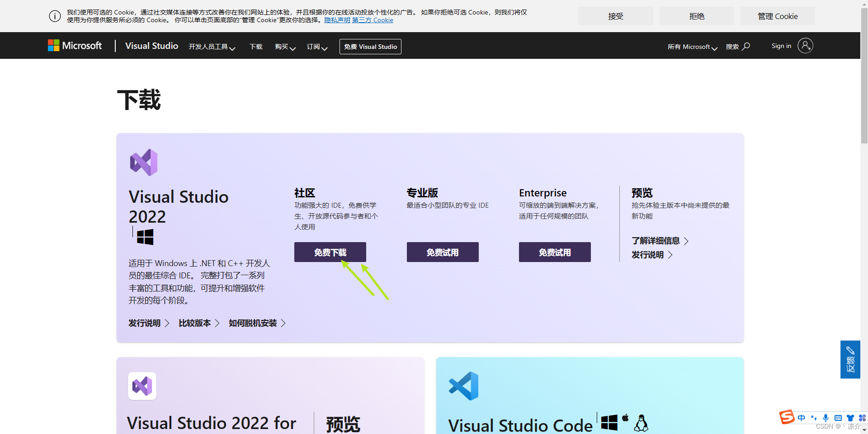Toggle the Sogou punctuation mode icon
This screenshot has height=434, width=868.
tap(814, 418)
